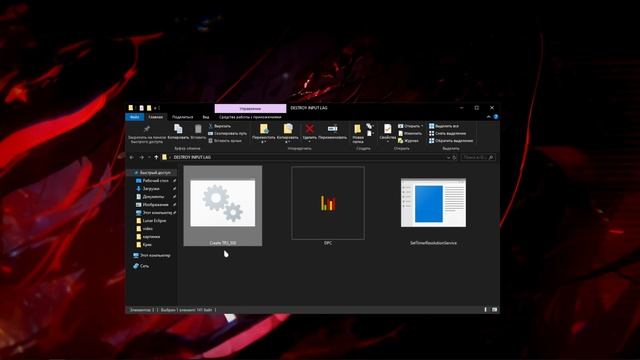Open Изображения in the sidebar
640x360 pixels.
coord(155,204)
